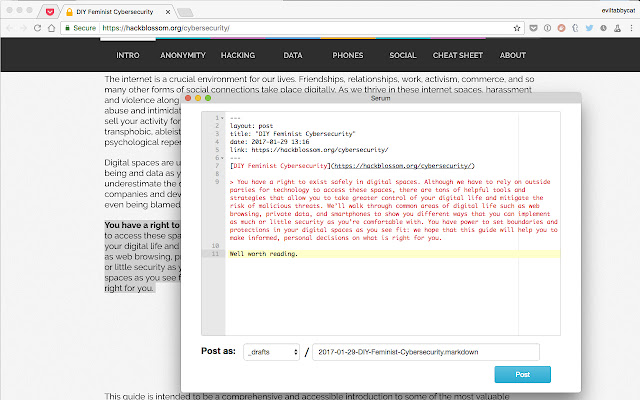
Task: Click the 'layout: post' line in editor
Action: 251,126
